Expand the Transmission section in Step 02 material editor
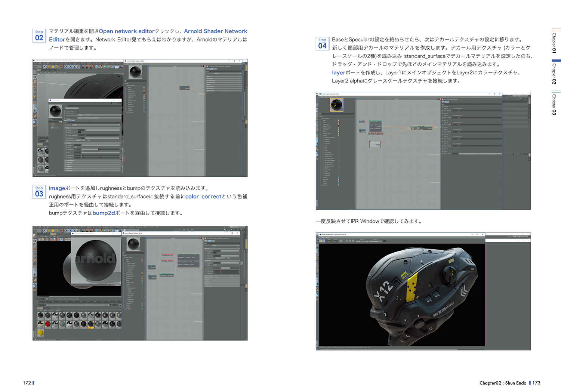561x392 pixels. 66,160
